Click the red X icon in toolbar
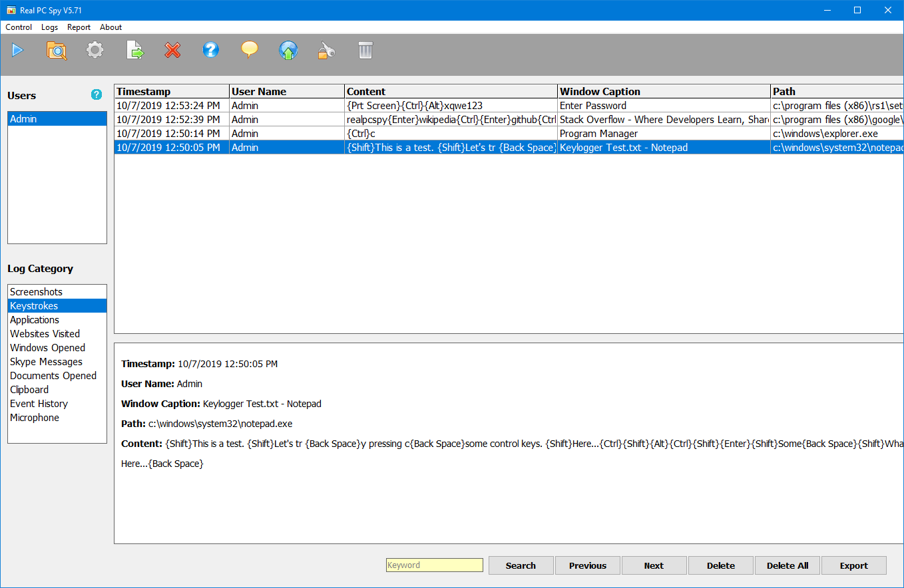This screenshot has height=588, width=904. pos(173,51)
